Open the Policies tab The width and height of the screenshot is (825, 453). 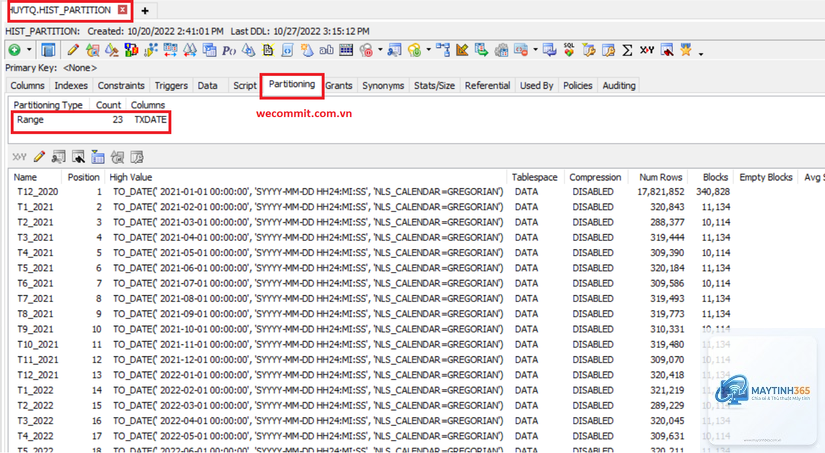(578, 85)
